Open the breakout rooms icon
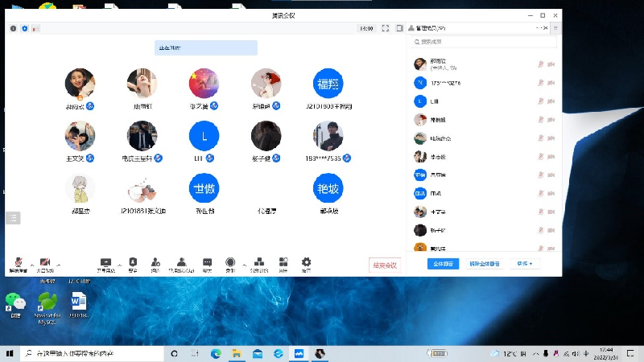The height and width of the screenshot is (362, 644). click(258, 263)
